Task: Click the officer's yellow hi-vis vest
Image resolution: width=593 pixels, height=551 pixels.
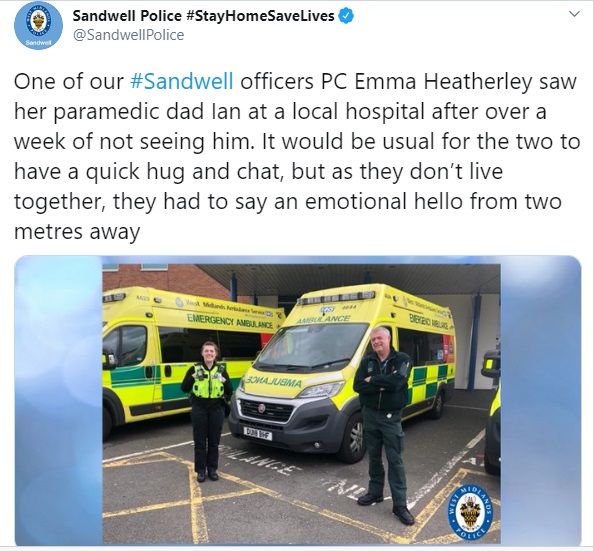Action: click(208, 381)
